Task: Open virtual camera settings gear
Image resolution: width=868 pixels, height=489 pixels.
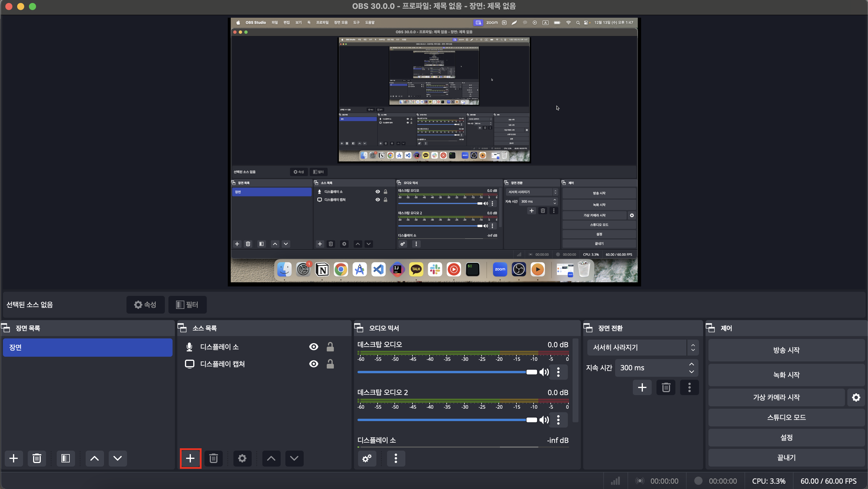Action: point(856,397)
